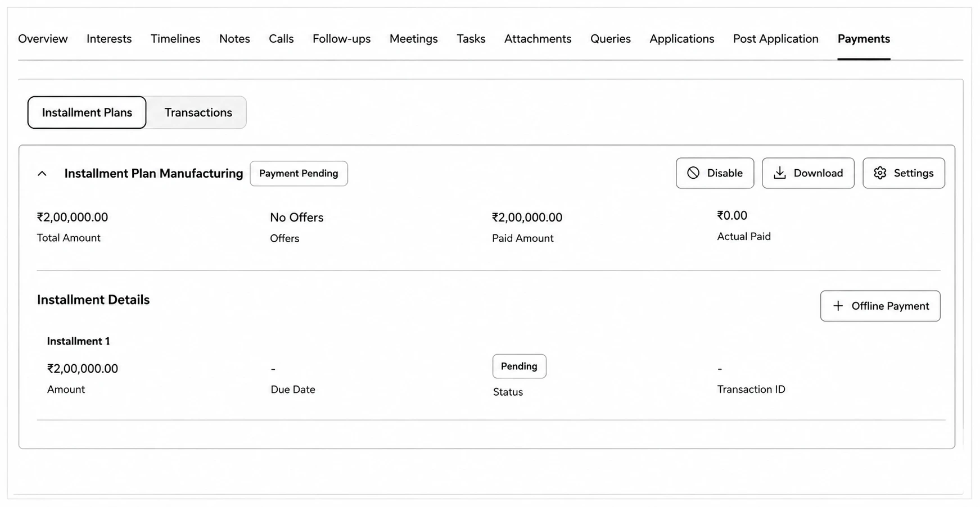Click the No Offers text

coord(297,218)
